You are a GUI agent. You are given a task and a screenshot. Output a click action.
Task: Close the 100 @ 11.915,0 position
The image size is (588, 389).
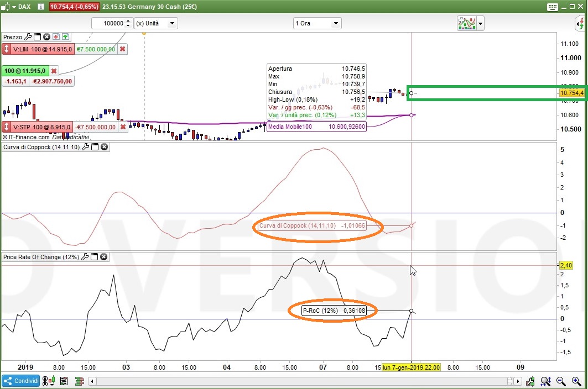click(x=54, y=71)
